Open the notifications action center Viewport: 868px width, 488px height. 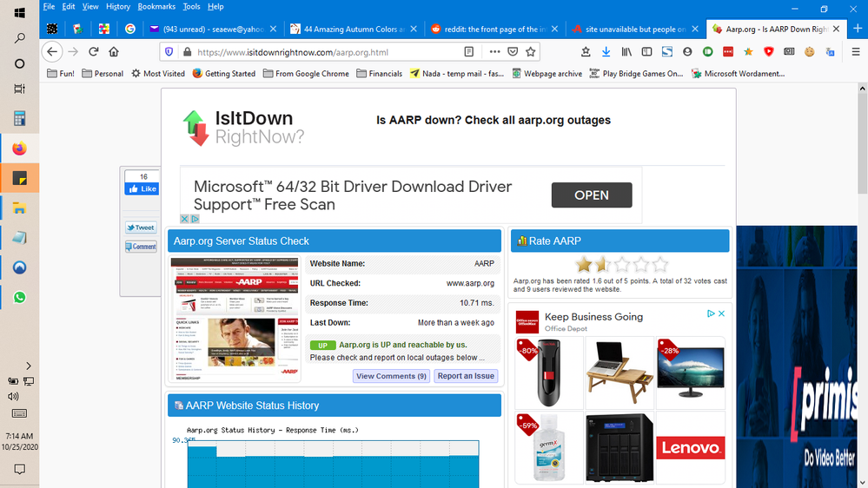tap(19, 469)
